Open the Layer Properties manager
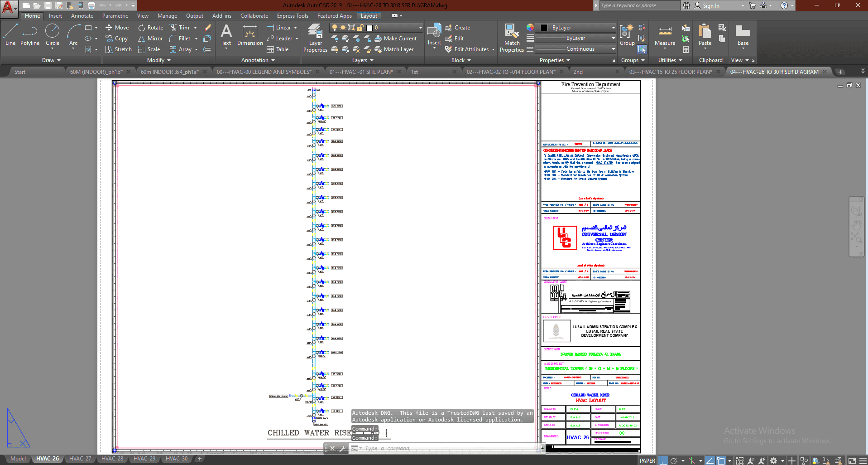 tap(315, 38)
